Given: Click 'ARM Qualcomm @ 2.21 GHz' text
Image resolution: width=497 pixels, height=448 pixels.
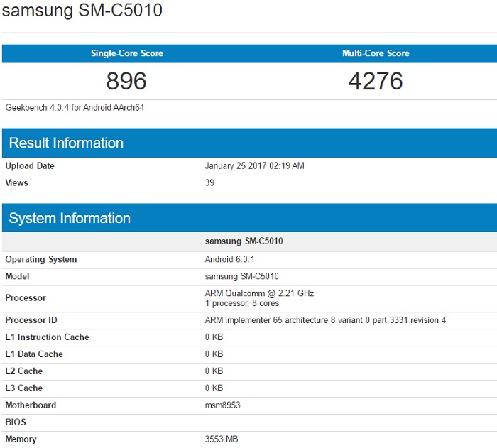Looking at the screenshot, I should pyautogui.click(x=259, y=293).
